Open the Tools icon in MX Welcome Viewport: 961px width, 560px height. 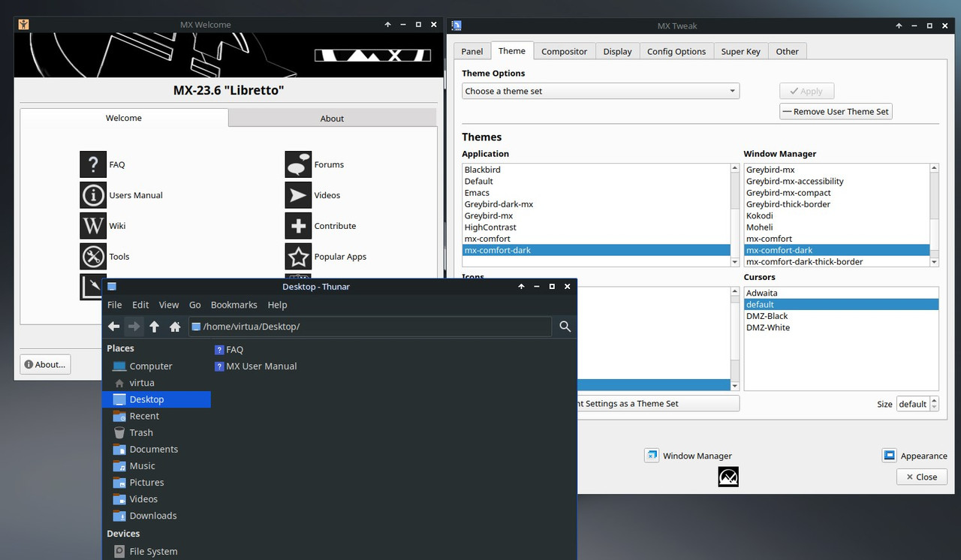(x=93, y=257)
